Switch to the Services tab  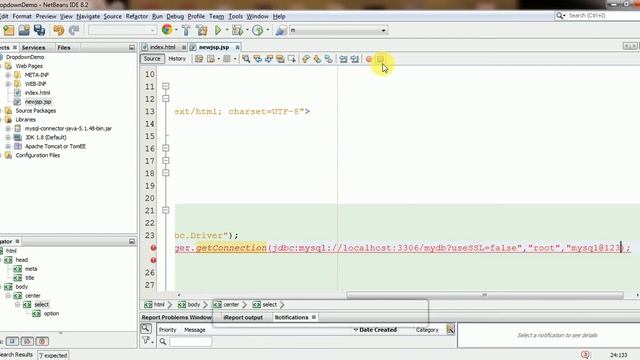pyautogui.click(x=33, y=48)
